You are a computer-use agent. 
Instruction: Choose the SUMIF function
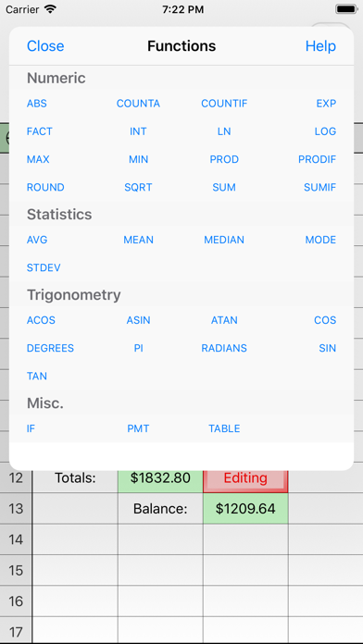pyautogui.click(x=319, y=187)
